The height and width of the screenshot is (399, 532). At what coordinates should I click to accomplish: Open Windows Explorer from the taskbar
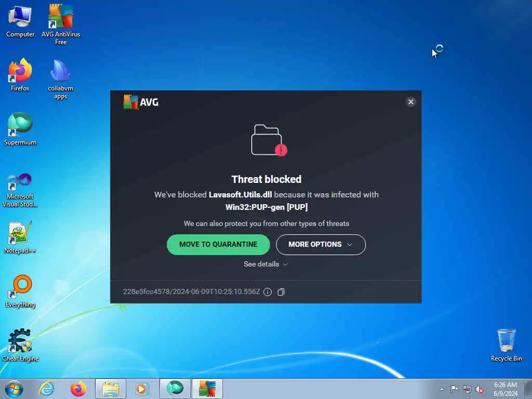[x=111, y=389]
